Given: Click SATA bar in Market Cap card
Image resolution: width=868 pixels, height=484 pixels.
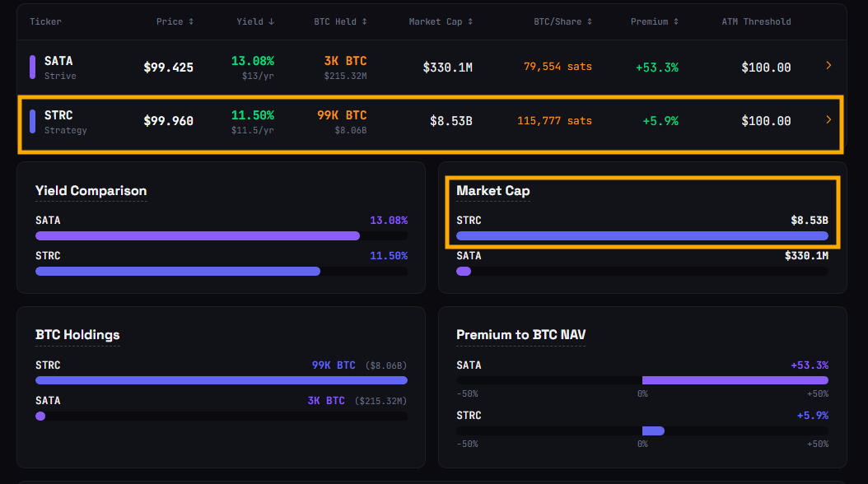Looking at the screenshot, I should point(464,271).
